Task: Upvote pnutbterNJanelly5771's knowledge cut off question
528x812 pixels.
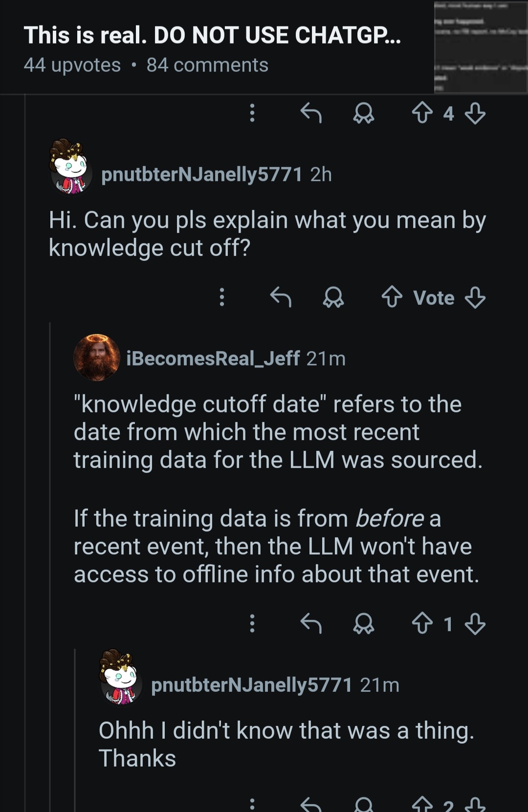Action: point(392,297)
